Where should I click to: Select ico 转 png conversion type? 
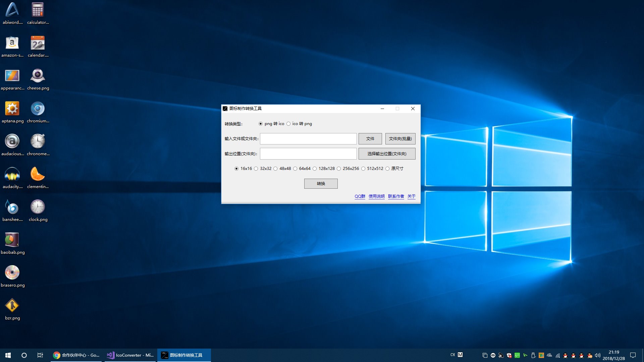pyautogui.click(x=288, y=124)
